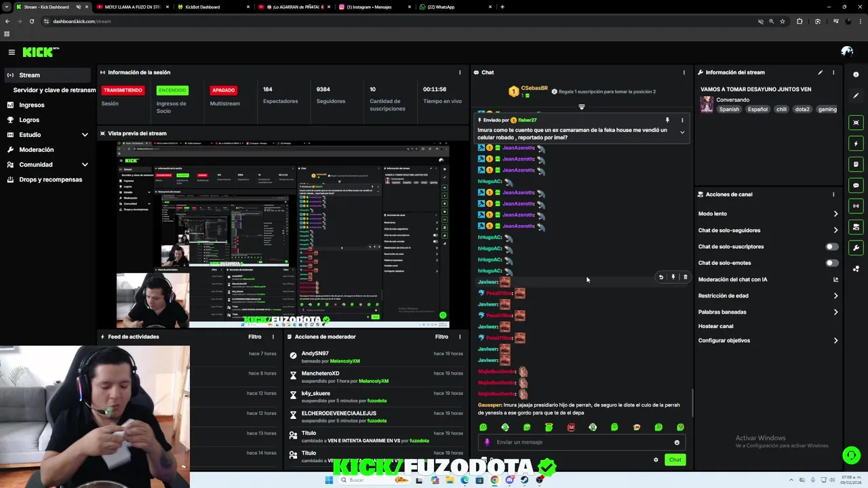Toggle the chat bubble panel icon in the right sidebar

coord(856,185)
